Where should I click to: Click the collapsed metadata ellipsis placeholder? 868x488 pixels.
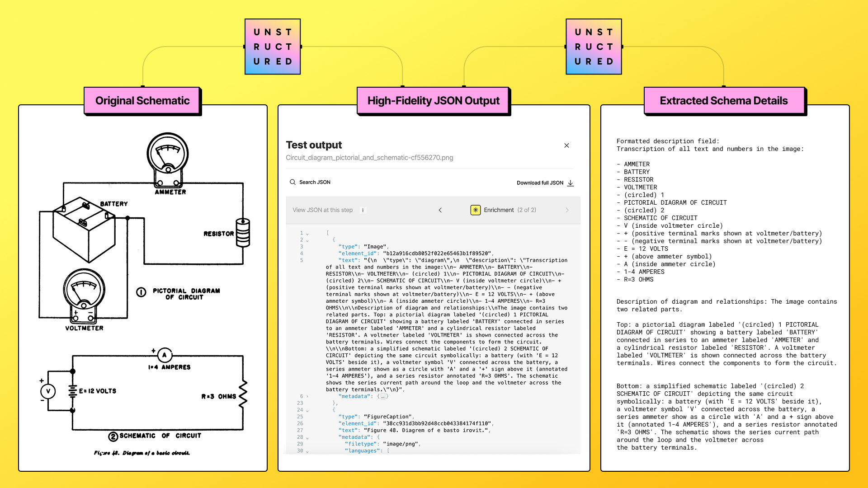coord(383,396)
